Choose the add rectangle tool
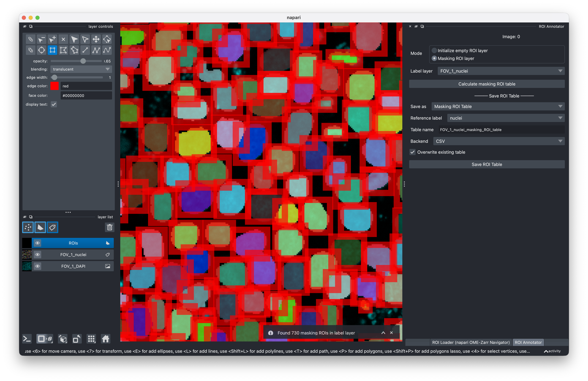The image size is (588, 381). point(52,50)
